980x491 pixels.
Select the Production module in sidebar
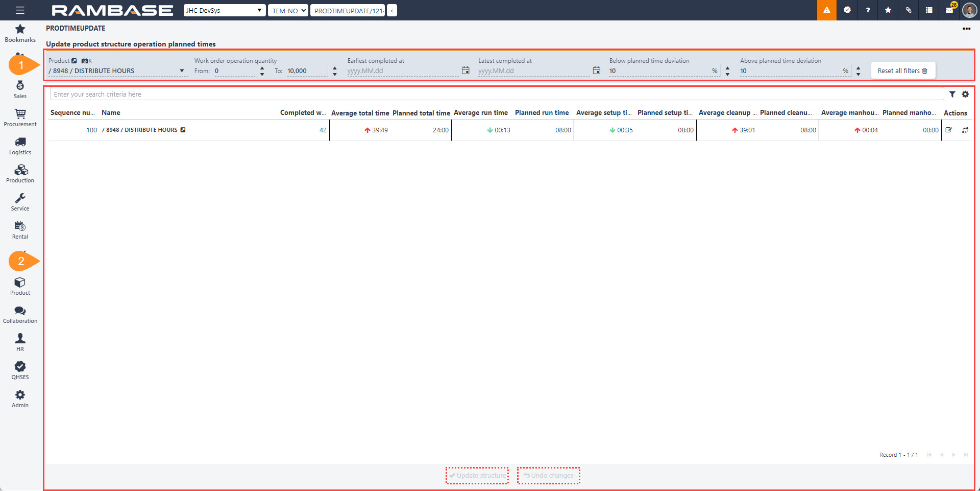20,173
